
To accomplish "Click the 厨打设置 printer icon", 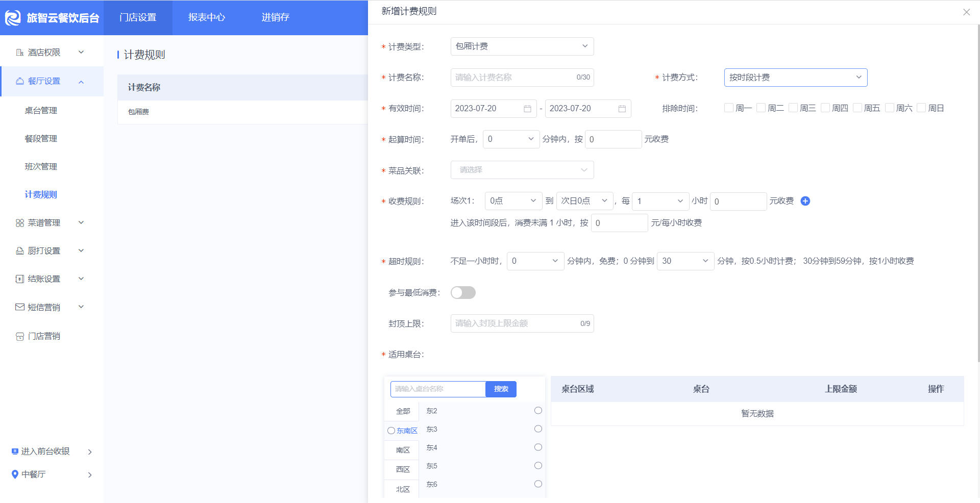I will click(x=20, y=251).
